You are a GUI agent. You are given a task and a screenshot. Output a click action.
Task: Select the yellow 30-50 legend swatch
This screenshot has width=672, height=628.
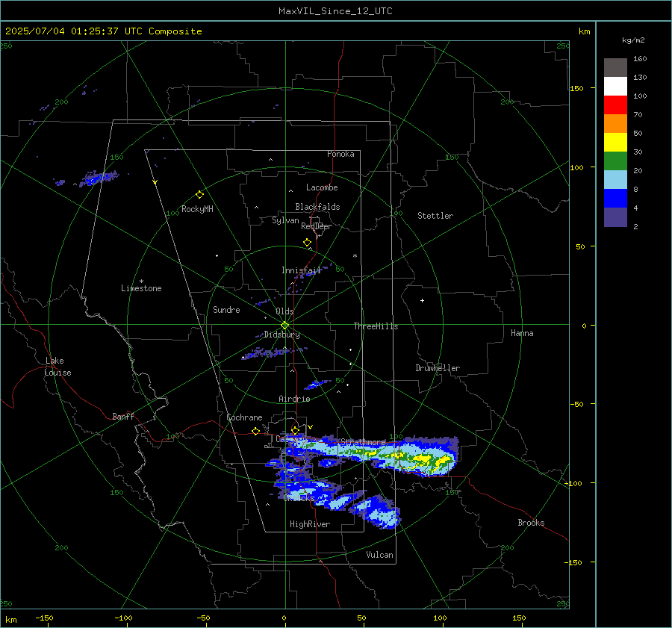pyautogui.click(x=615, y=143)
